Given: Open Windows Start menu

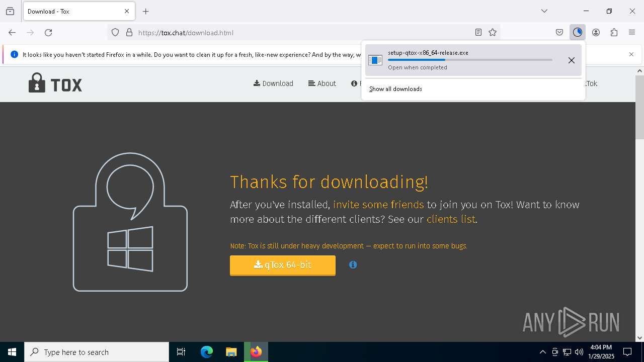Looking at the screenshot, I should point(12,352).
